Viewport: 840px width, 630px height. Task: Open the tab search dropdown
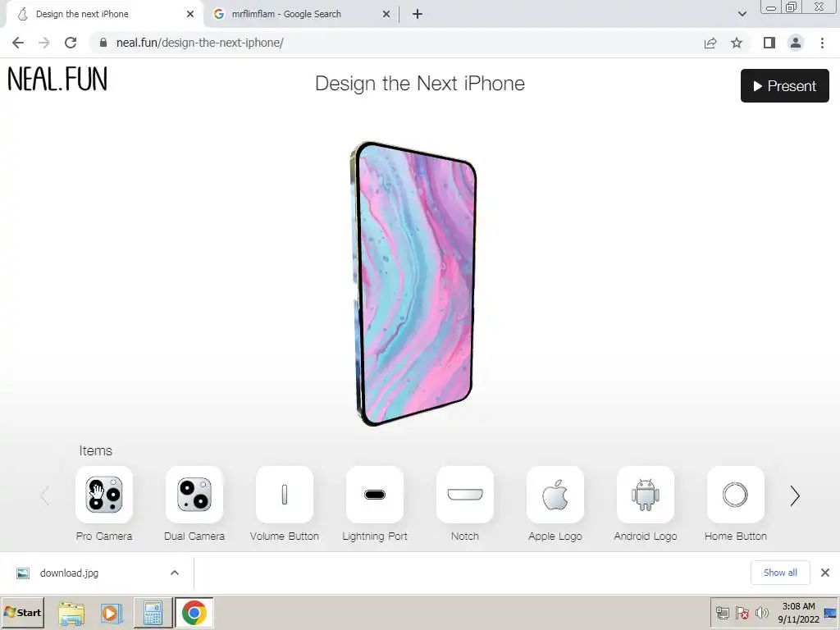click(742, 14)
